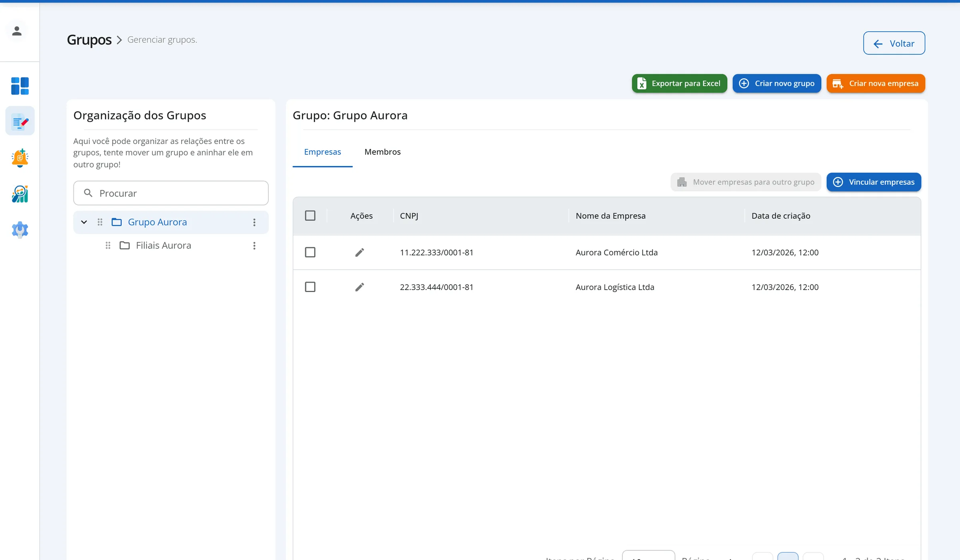This screenshot has width=960, height=560.
Task: Click the drag handle of Filiais Aurora
Action: pos(108,246)
